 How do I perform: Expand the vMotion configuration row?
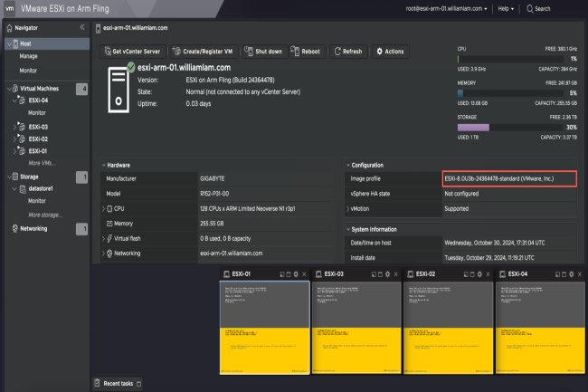pos(347,208)
